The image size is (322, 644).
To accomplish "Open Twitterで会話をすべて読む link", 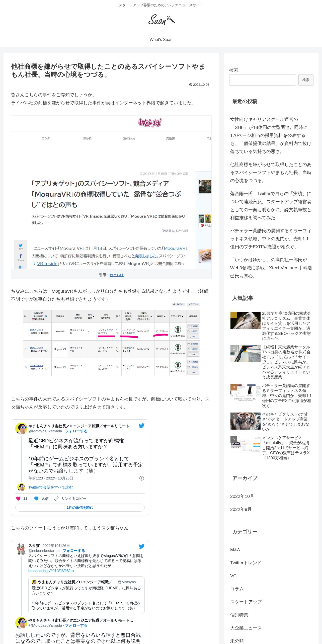I will point(50,487).
